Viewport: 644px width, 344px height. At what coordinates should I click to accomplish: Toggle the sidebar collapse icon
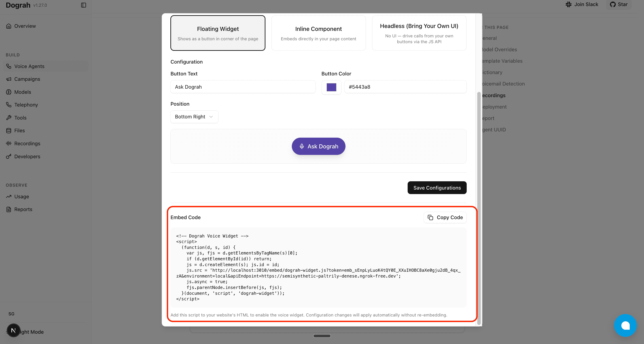click(83, 5)
